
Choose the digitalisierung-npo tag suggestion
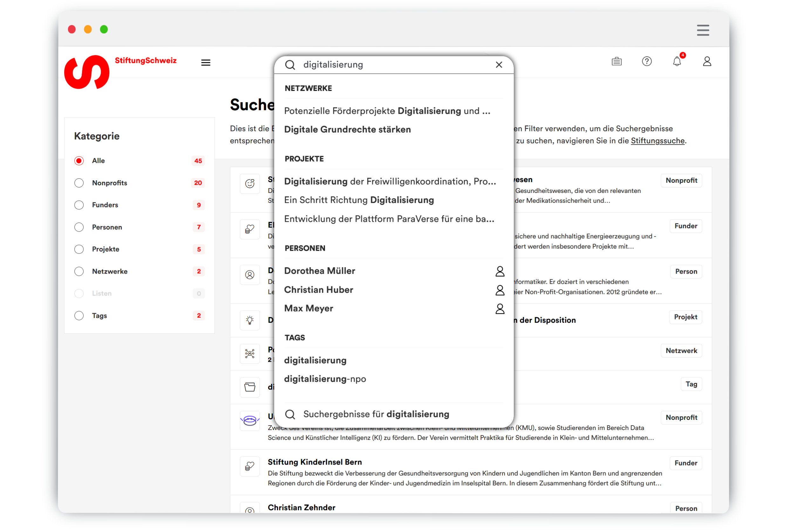coord(325,379)
